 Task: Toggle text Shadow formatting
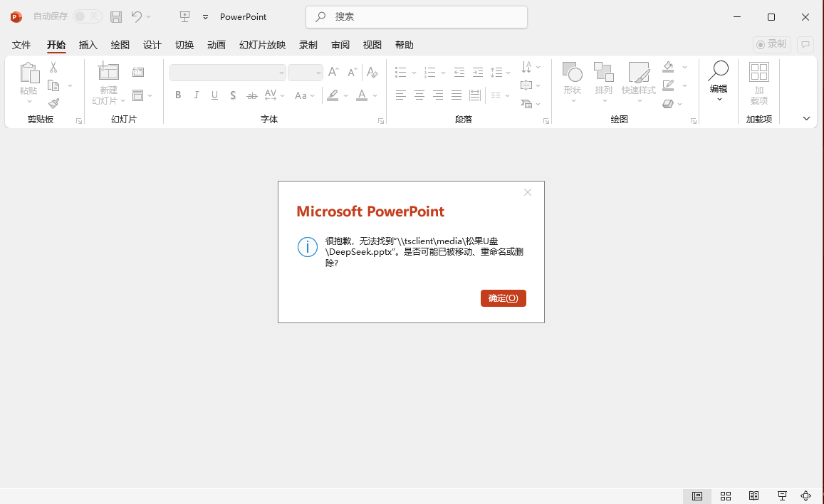click(233, 95)
